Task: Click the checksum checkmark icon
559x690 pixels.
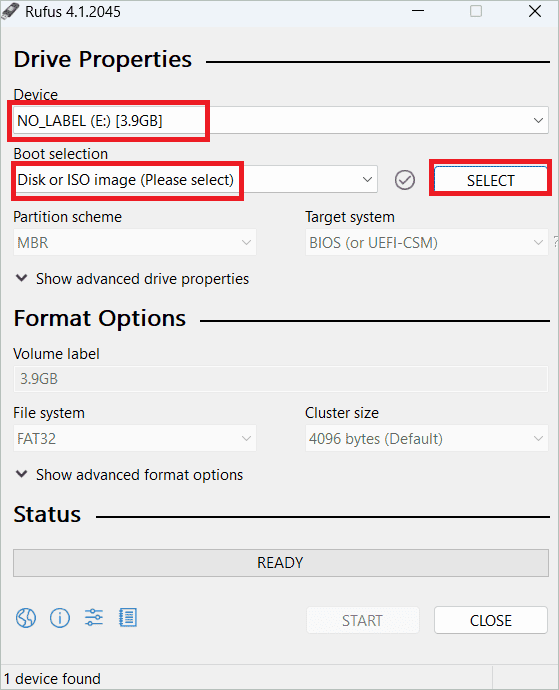Action: click(405, 180)
